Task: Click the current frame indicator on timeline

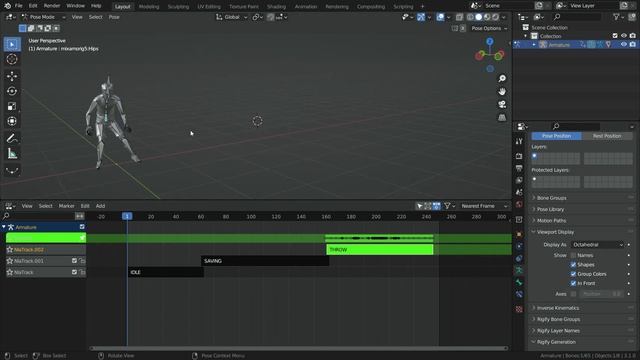Action: click(127, 216)
